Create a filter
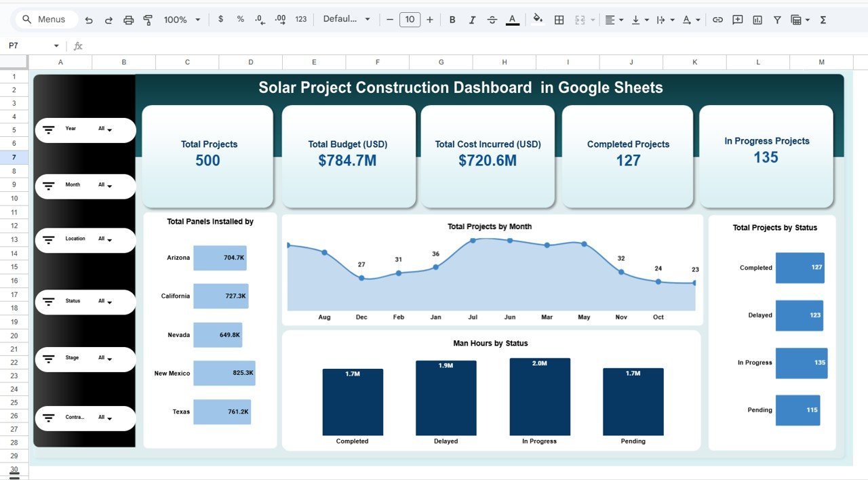This screenshot has width=868, height=480. [x=777, y=20]
